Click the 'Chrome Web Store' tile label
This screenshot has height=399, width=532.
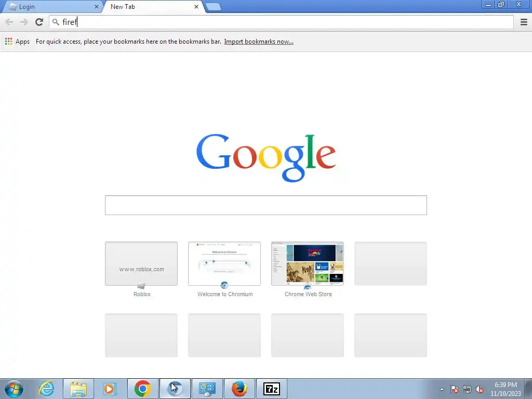[x=308, y=294]
